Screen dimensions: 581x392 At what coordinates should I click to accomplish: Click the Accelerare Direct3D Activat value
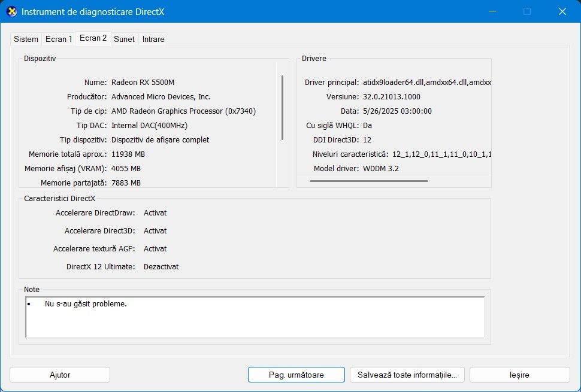155,230
